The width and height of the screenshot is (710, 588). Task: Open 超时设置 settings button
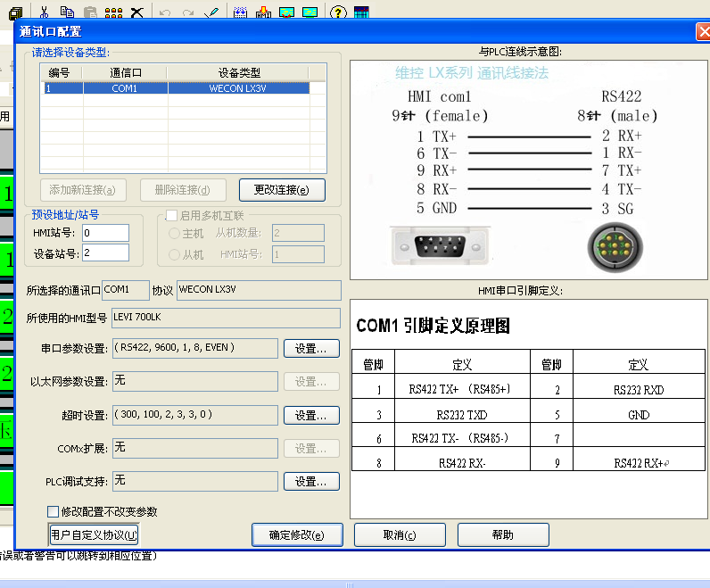311,416
